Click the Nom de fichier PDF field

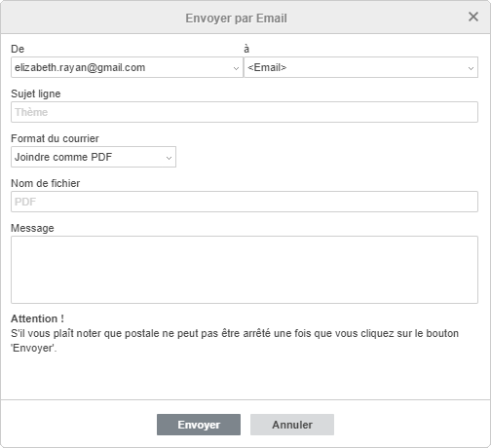[x=245, y=202]
